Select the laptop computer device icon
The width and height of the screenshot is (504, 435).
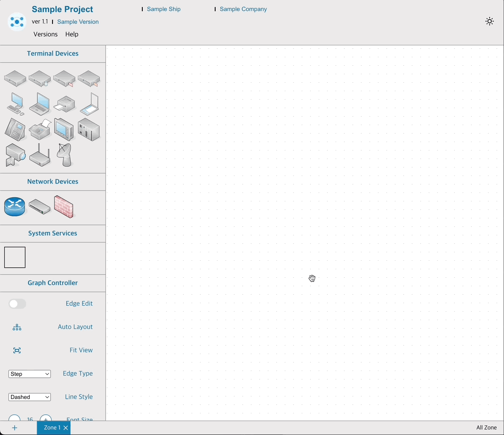coord(40,104)
